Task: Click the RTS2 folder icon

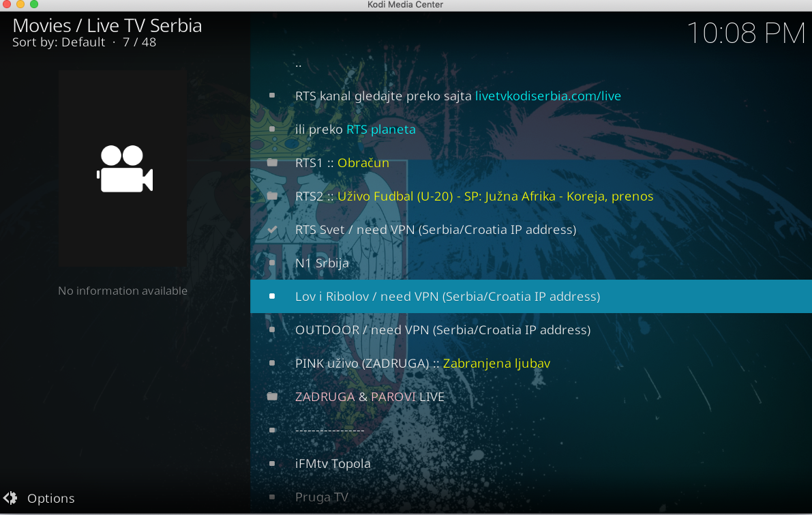Action: coord(273,196)
